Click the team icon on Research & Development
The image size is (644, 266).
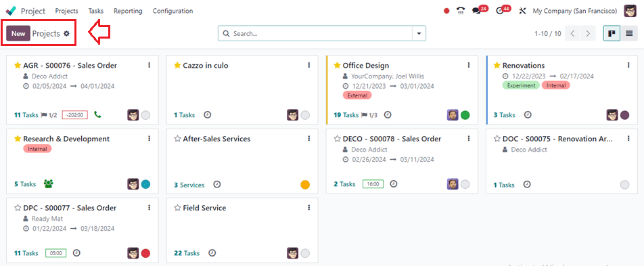pyautogui.click(x=49, y=184)
